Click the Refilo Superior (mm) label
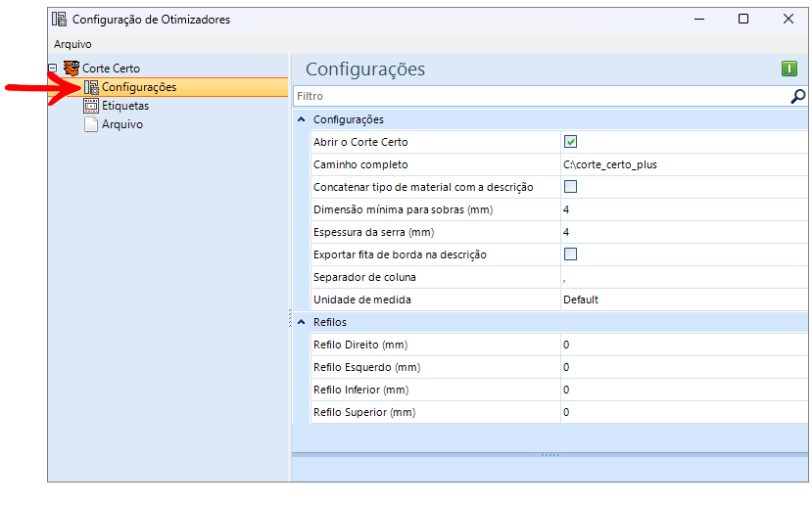This screenshot has width=812, height=507. point(364,412)
